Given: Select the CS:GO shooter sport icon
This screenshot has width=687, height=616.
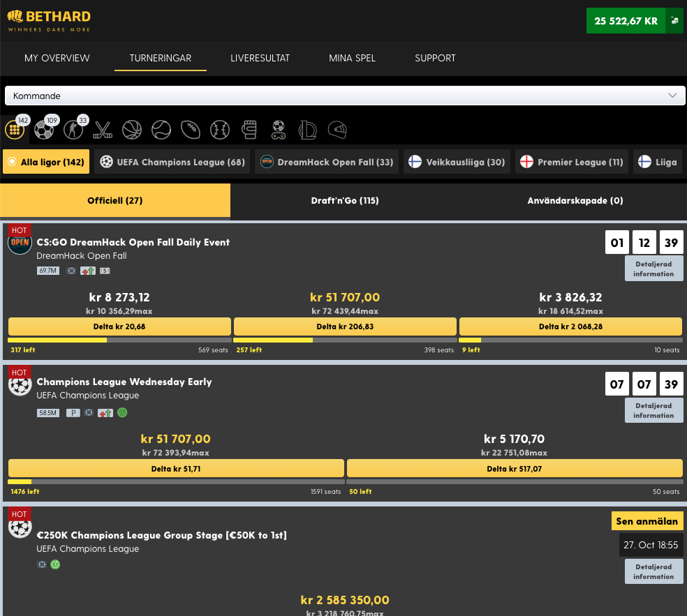Looking at the screenshot, I should click(73, 129).
